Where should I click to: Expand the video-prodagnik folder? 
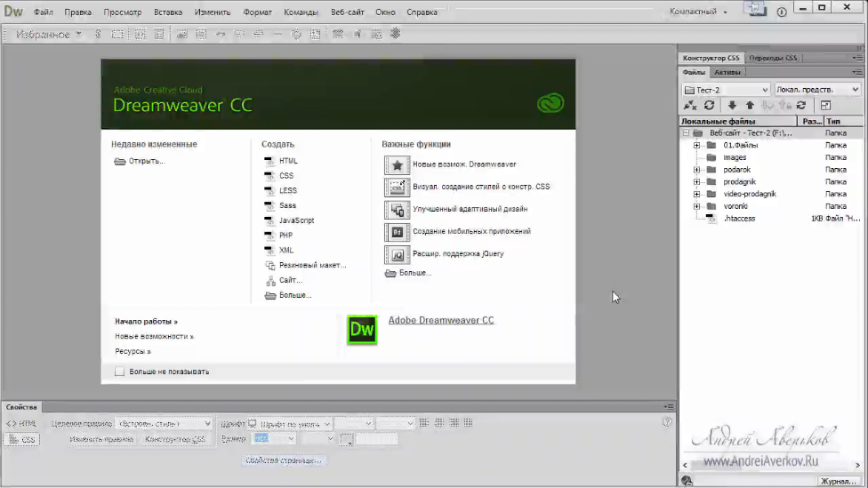[696, 194]
